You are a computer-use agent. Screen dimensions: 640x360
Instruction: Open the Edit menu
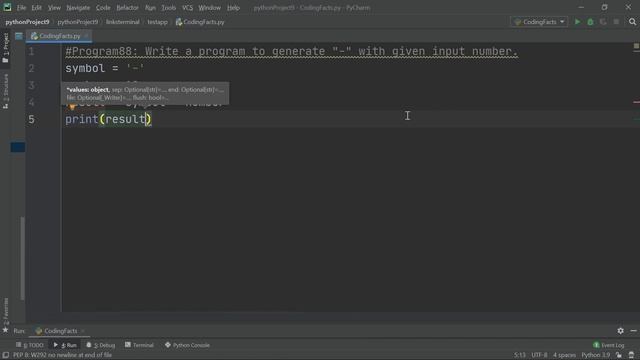pyautogui.click(x=37, y=8)
